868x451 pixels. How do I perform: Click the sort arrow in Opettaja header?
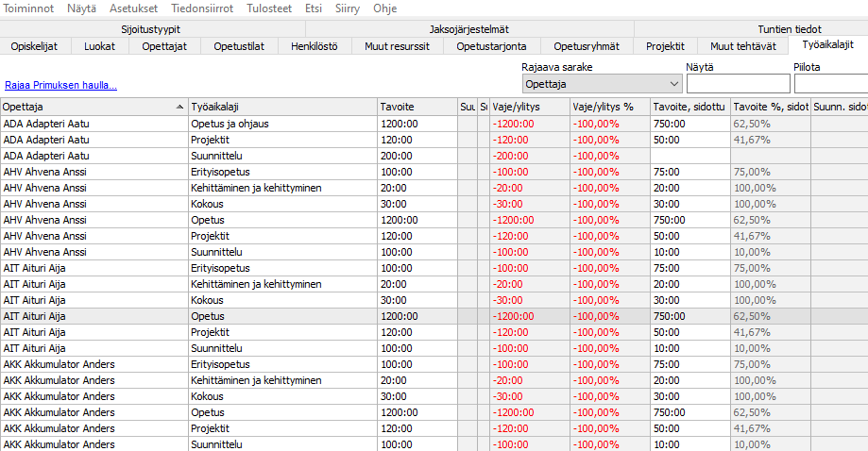(179, 108)
